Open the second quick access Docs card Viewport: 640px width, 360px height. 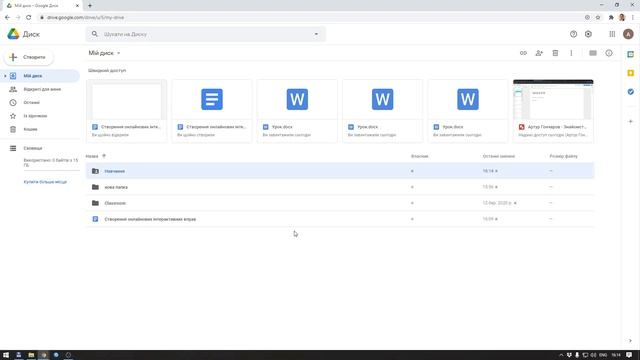pyautogui.click(x=212, y=111)
